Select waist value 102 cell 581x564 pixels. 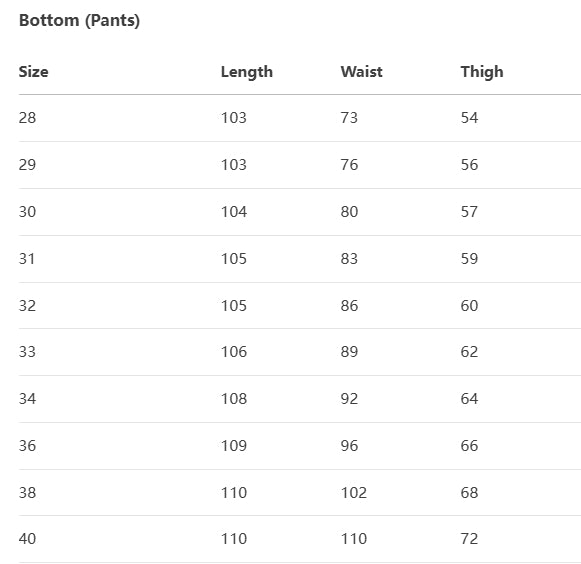[x=354, y=493]
